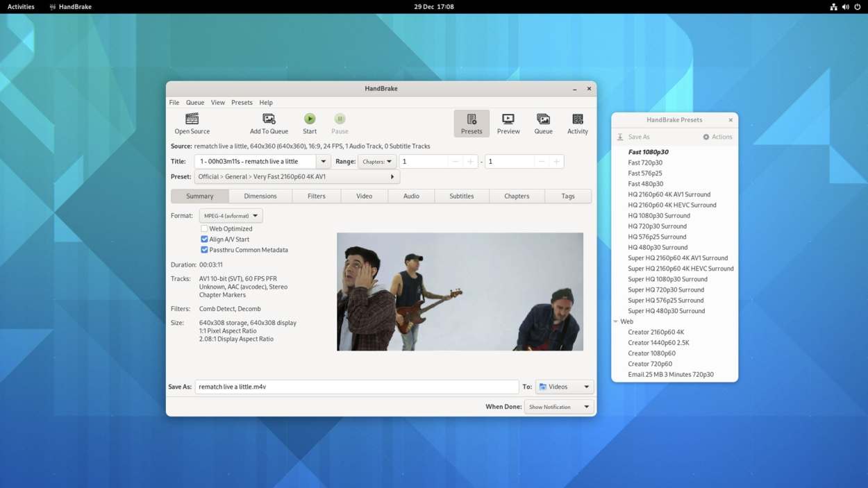Viewport: 868px width, 488px height.
Task: Switch to the Dimensions tab
Action: [260, 196]
